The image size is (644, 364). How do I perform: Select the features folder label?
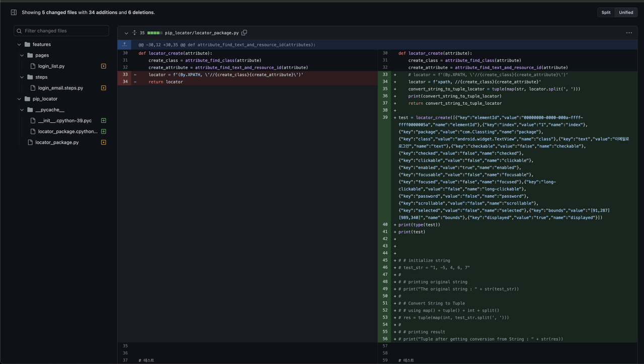(42, 44)
